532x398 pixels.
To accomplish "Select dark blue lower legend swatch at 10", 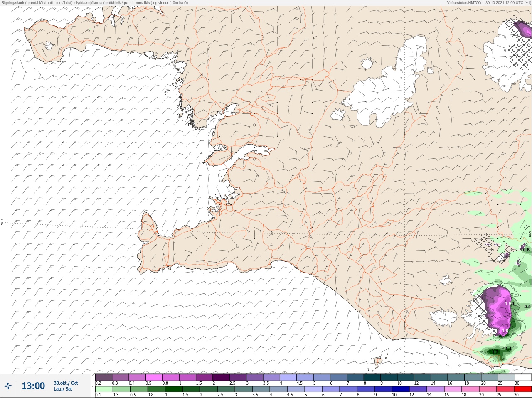I will click(x=401, y=389).
